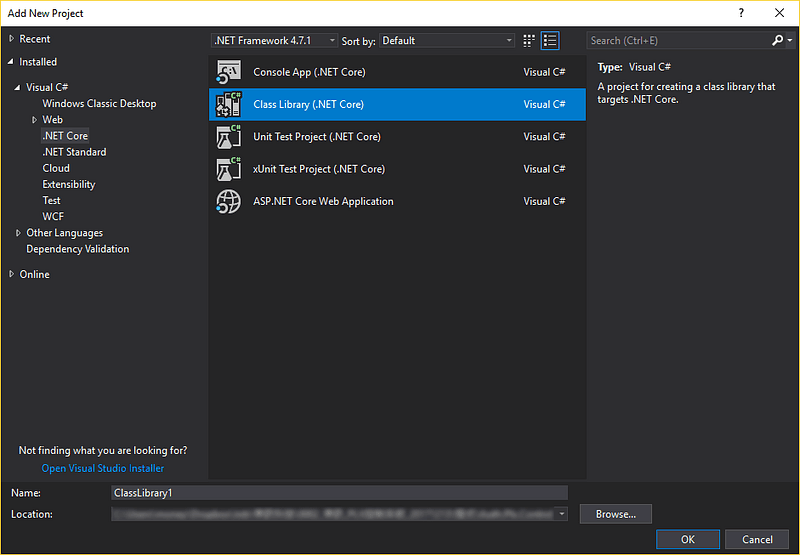Select the Test category

52,200
